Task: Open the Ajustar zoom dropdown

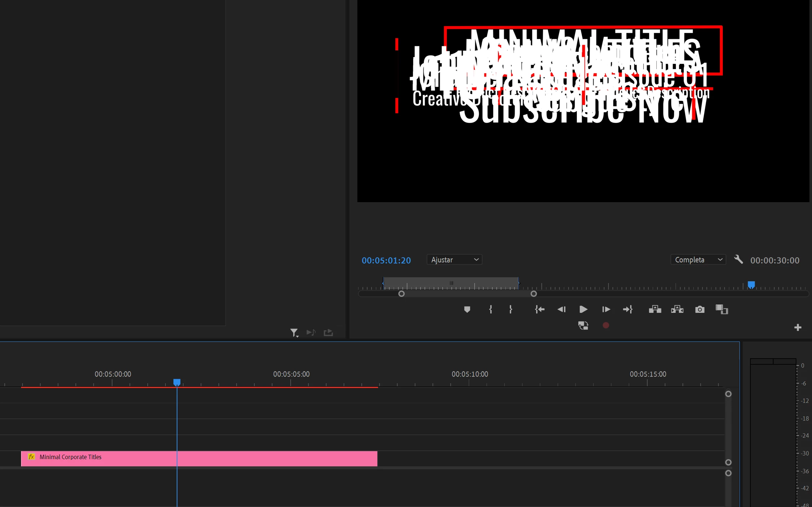Action: pos(454,260)
